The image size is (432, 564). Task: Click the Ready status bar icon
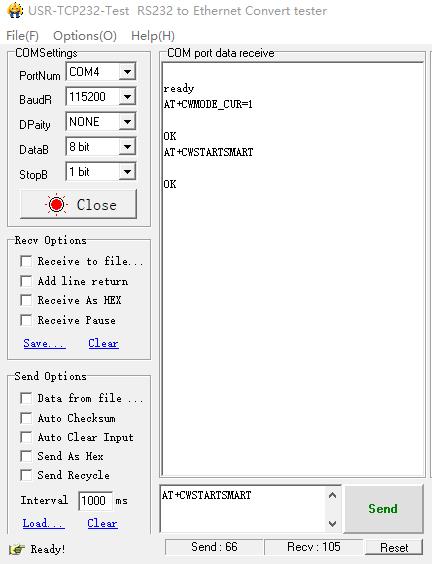pyautogui.click(x=17, y=549)
